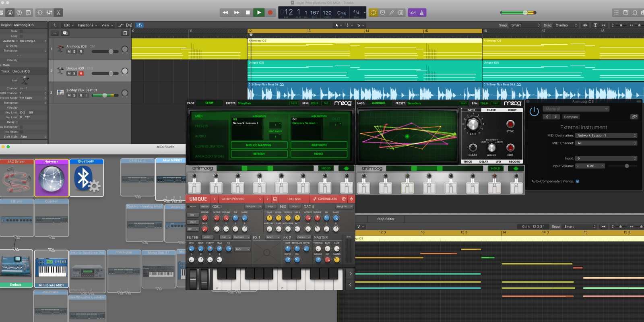Image resolution: width=644 pixels, height=322 pixels.
Task: Adjust the Input Volume slider
Action: tap(627, 166)
